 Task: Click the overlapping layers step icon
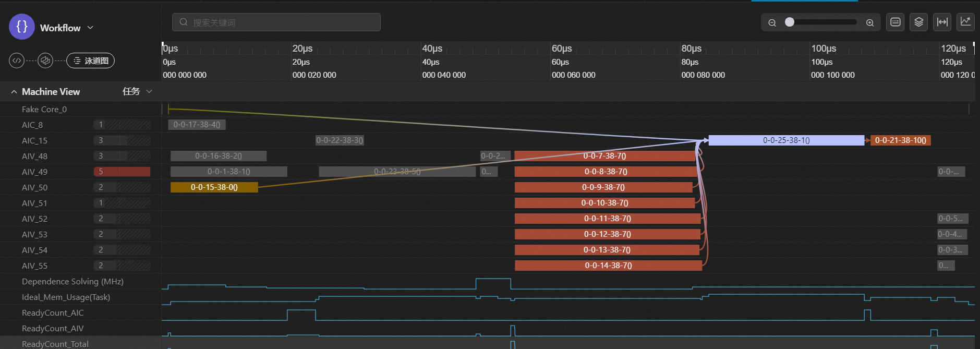coord(45,61)
